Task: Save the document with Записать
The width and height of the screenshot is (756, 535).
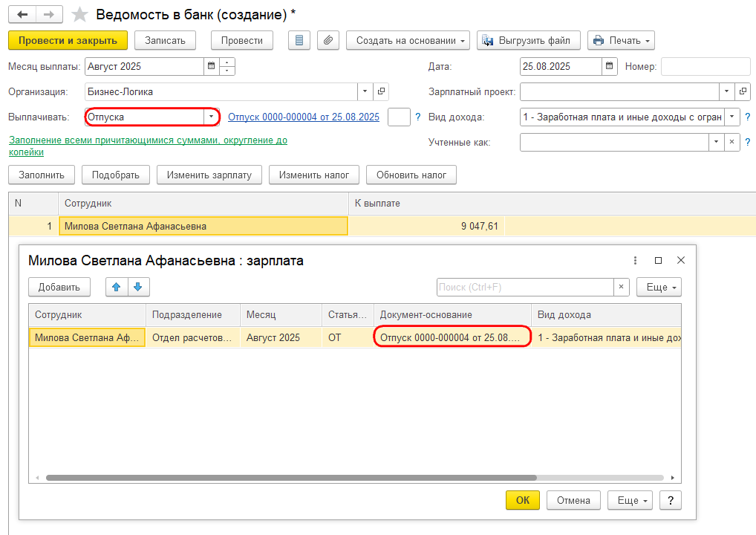Action: pyautogui.click(x=166, y=41)
